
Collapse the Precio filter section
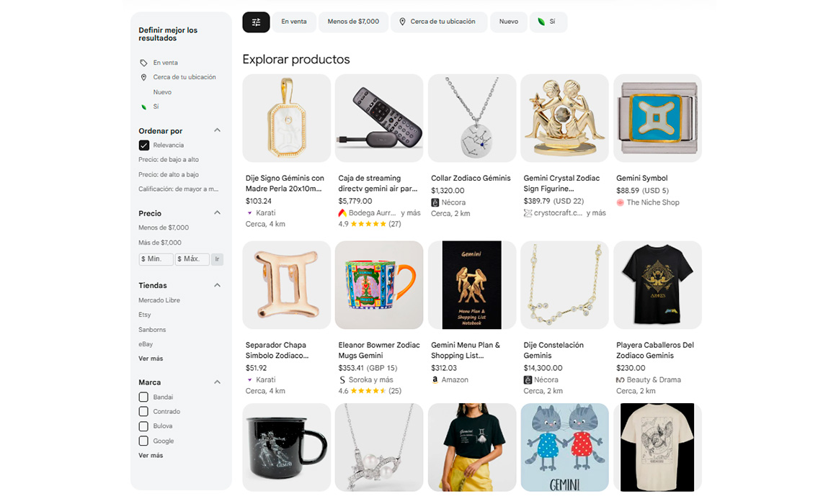tap(217, 213)
